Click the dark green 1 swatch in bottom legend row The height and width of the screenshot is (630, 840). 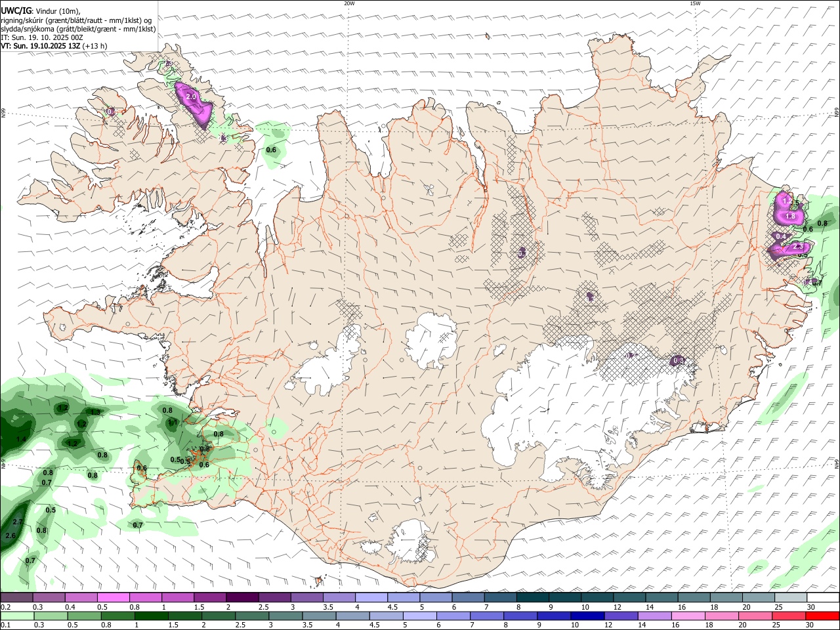(152, 616)
